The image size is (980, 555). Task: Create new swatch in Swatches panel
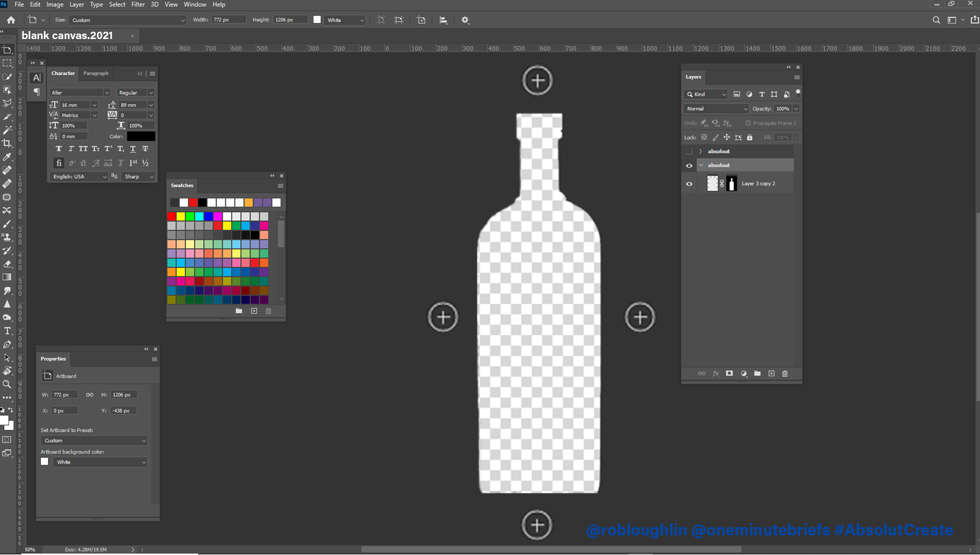point(254,311)
